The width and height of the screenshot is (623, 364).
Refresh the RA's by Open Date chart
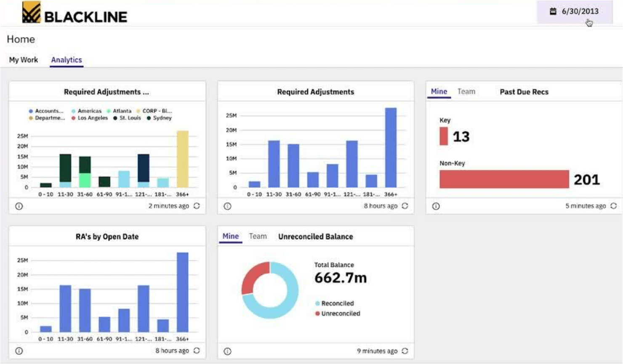coord(197,351)
